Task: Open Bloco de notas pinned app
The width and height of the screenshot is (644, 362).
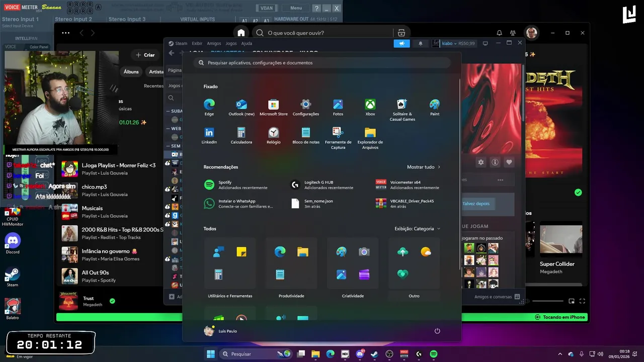Action: click(306, 135)
